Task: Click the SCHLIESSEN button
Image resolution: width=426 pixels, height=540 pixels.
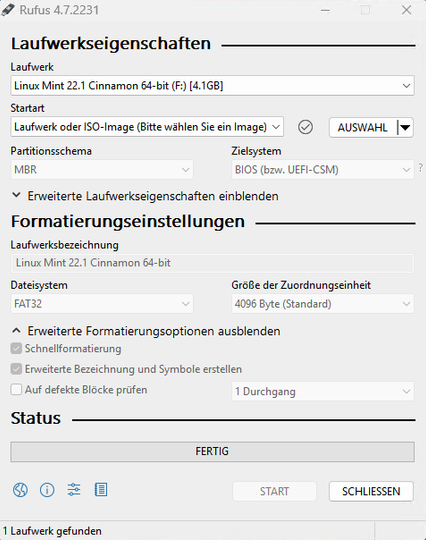Action: tap(371, 491)
